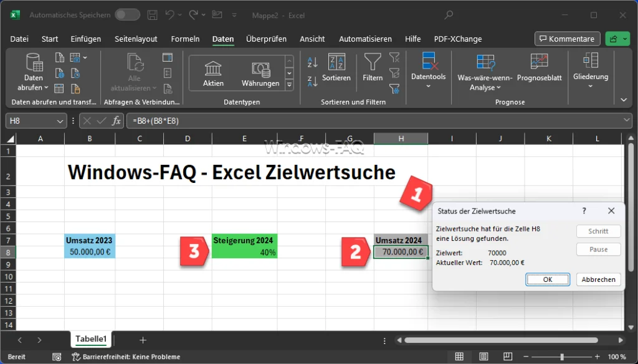638x364 pixels.
Task: Open the Name Box dropdown arrow
Action: click(x=60, y=121)
